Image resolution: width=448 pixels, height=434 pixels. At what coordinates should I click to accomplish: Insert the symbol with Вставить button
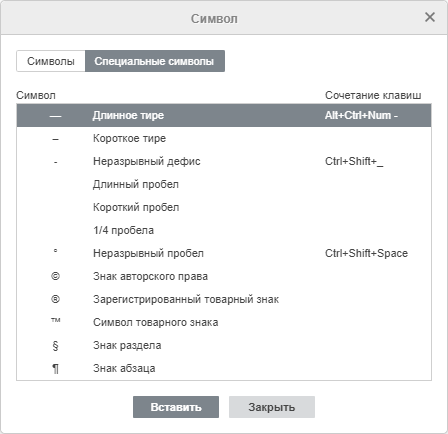click(176, 407)
